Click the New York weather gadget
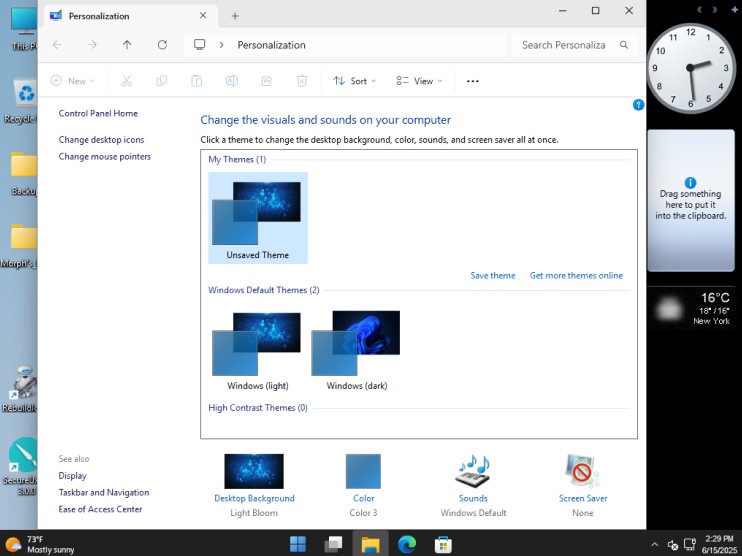The width and height of the screenshot is (742, 556). click(691, 308)
